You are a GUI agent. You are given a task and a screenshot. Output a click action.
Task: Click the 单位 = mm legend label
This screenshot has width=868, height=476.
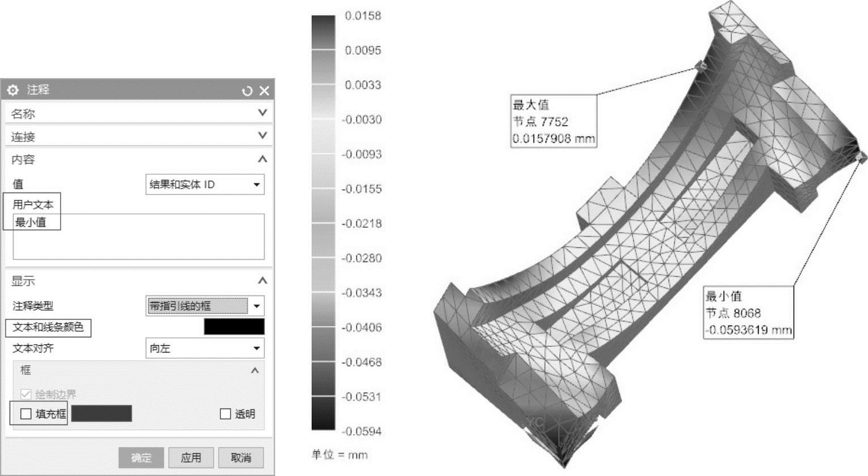coord(339,454)
